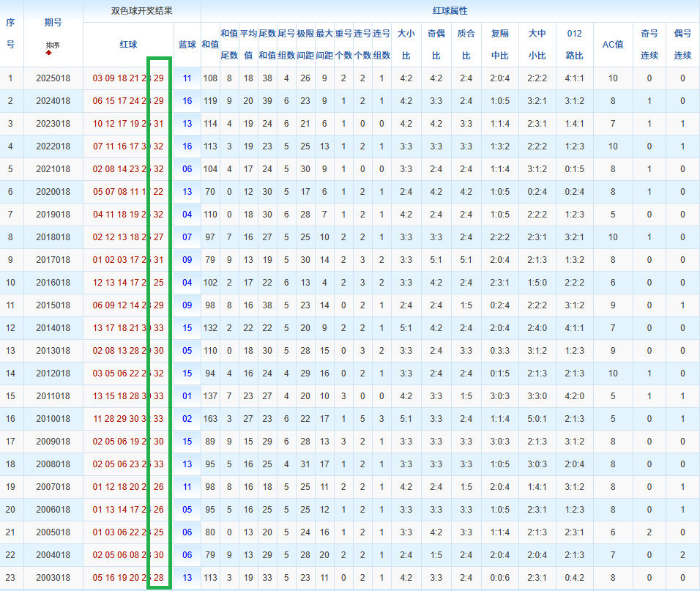Click the 奇号连续 column header

pos(649,45)
